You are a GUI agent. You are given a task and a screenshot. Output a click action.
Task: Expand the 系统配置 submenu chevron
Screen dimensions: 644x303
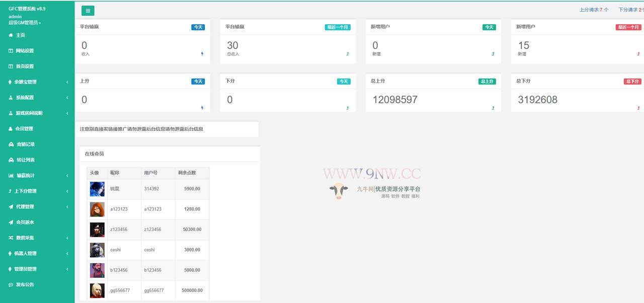[x=67, y=98]
